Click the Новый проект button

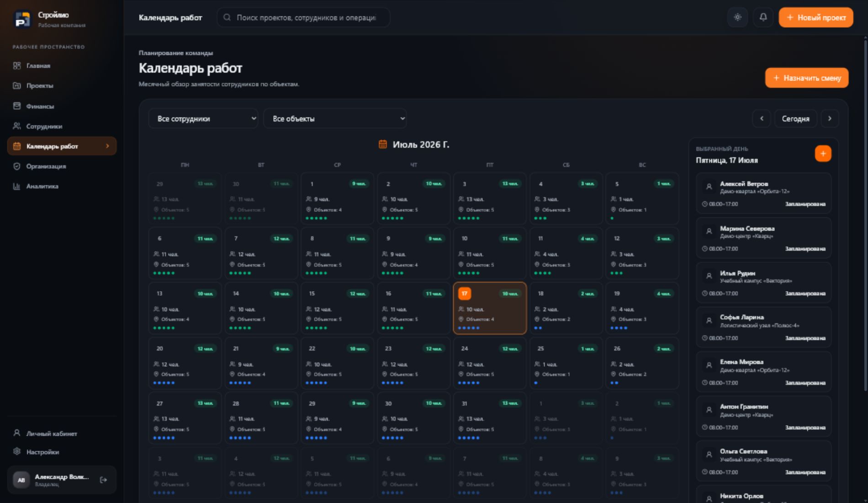click(x=816, y=17)
